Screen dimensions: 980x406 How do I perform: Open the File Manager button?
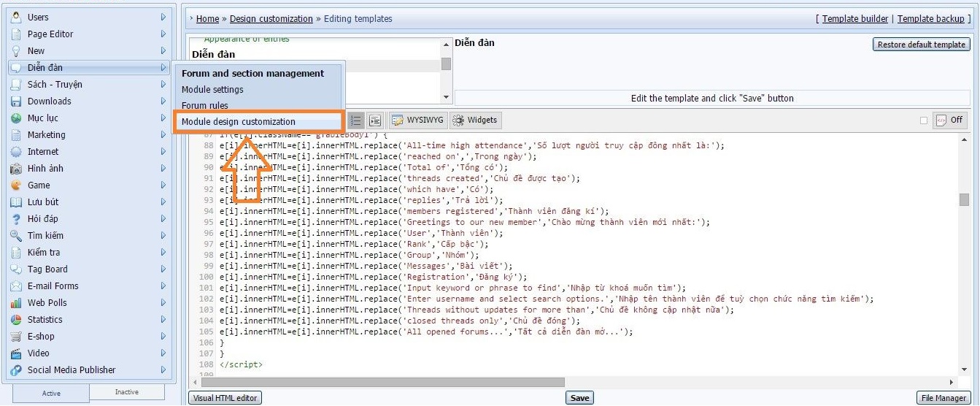[944, 398]
